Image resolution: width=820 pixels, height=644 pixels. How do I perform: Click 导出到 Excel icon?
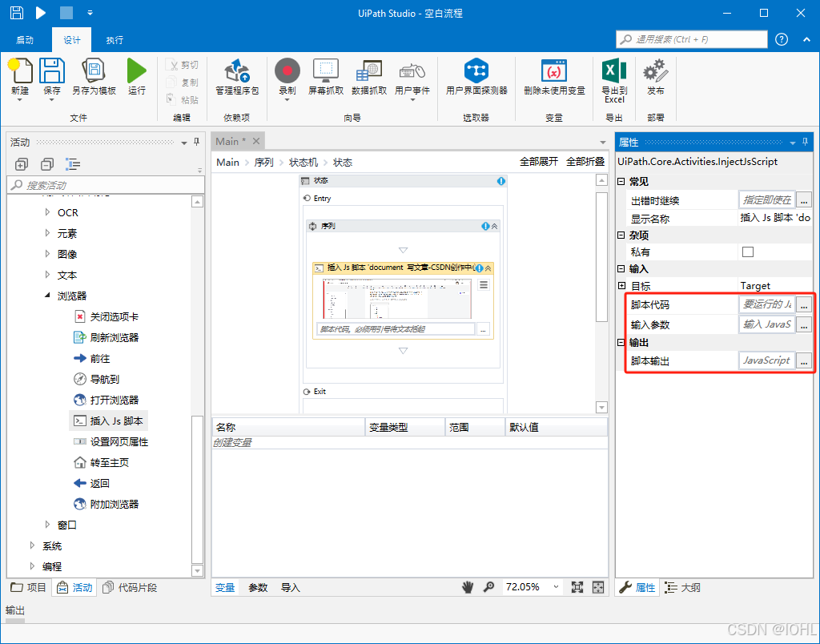point(614,70)
